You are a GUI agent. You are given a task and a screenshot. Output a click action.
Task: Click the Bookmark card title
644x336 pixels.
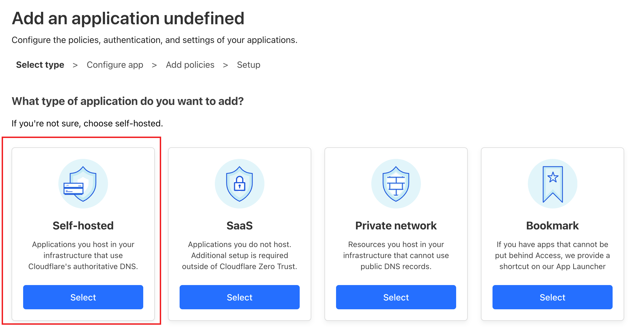pos(552,226)
